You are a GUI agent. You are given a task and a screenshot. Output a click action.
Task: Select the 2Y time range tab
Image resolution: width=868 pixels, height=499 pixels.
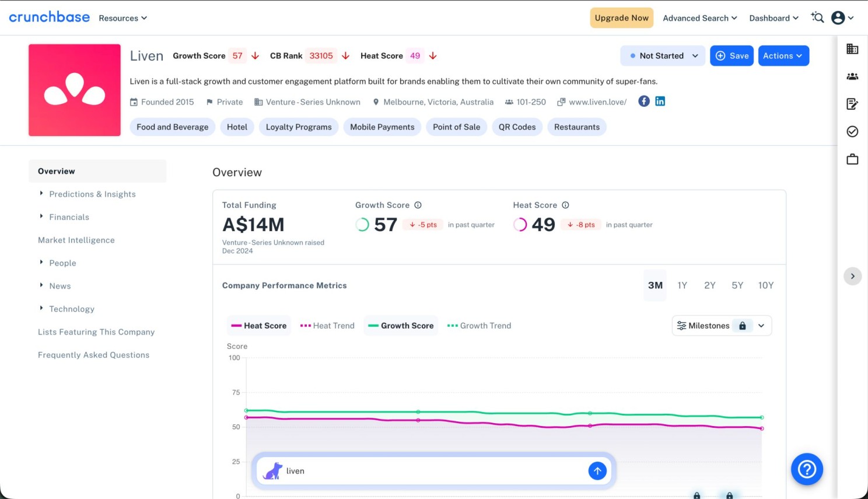710,285
